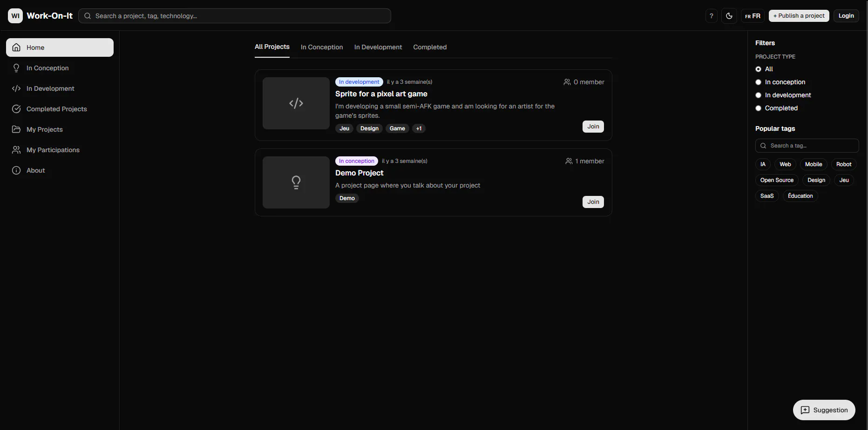Focus the Search a tag field
The image size is (868, 430).
point(807,146)
